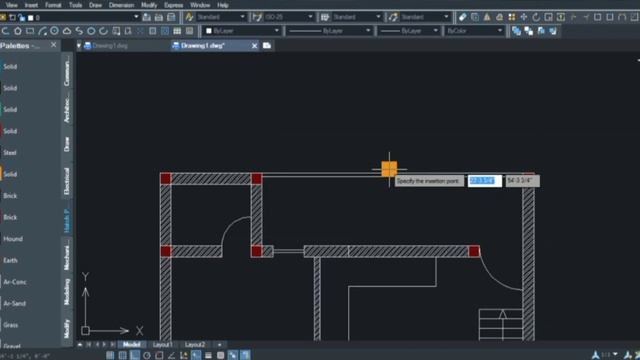
Task: Switch to the Layout1 tab
Action: [x=162, y=345]
